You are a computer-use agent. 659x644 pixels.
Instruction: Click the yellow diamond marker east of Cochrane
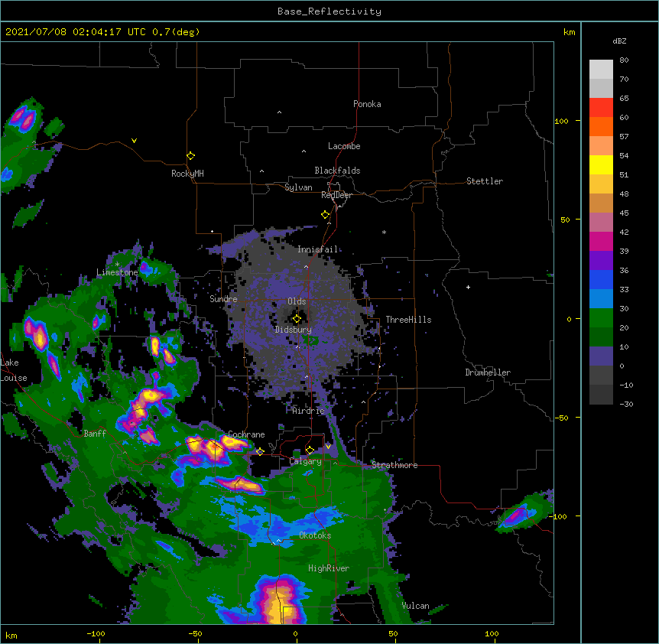(x=260, y=452)
